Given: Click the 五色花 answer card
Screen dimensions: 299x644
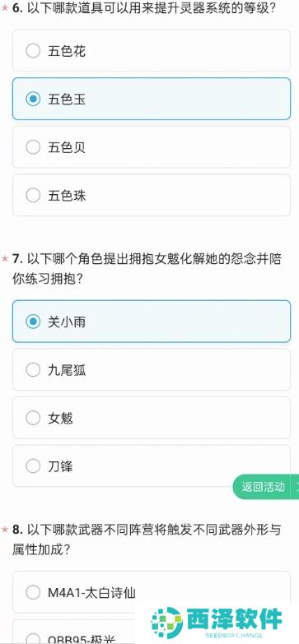Looking at the screenshot, I should pos(152,51).
